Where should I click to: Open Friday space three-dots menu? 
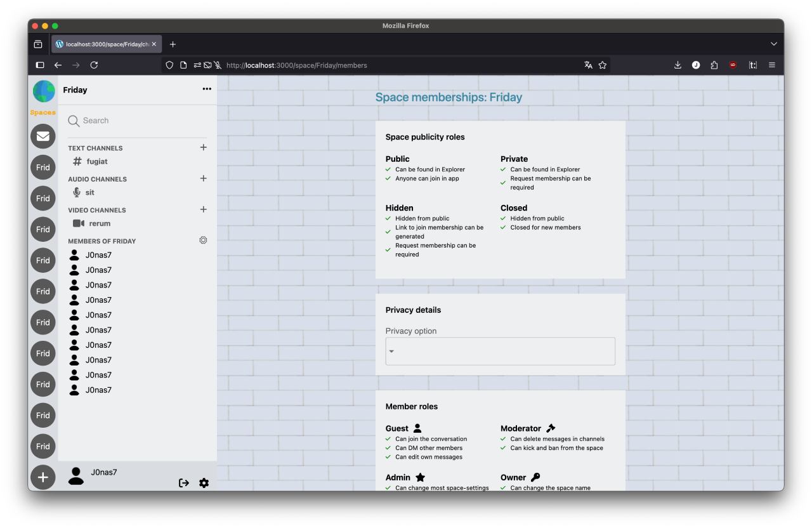(207, 89)
